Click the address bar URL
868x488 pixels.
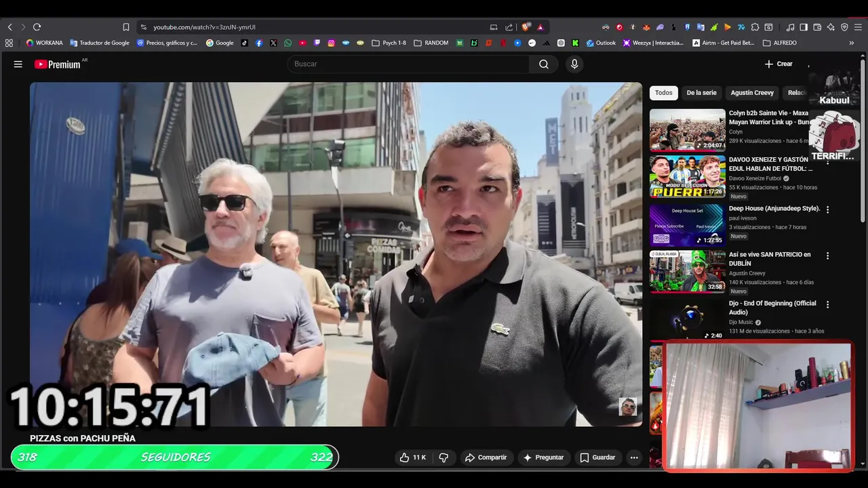pos(204,27)
